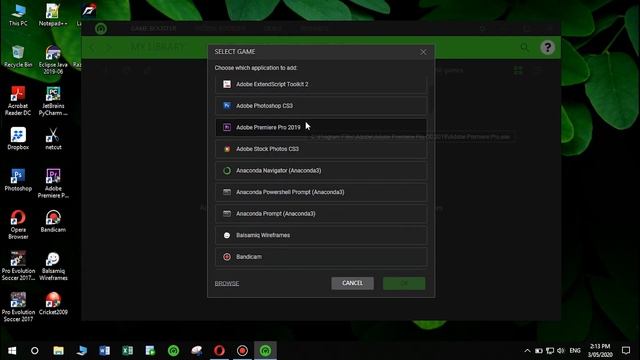Select Anaconda Powershell Prompt (Anaconda3) row
Screen dimensions: 640x360
tap(321, 192)
